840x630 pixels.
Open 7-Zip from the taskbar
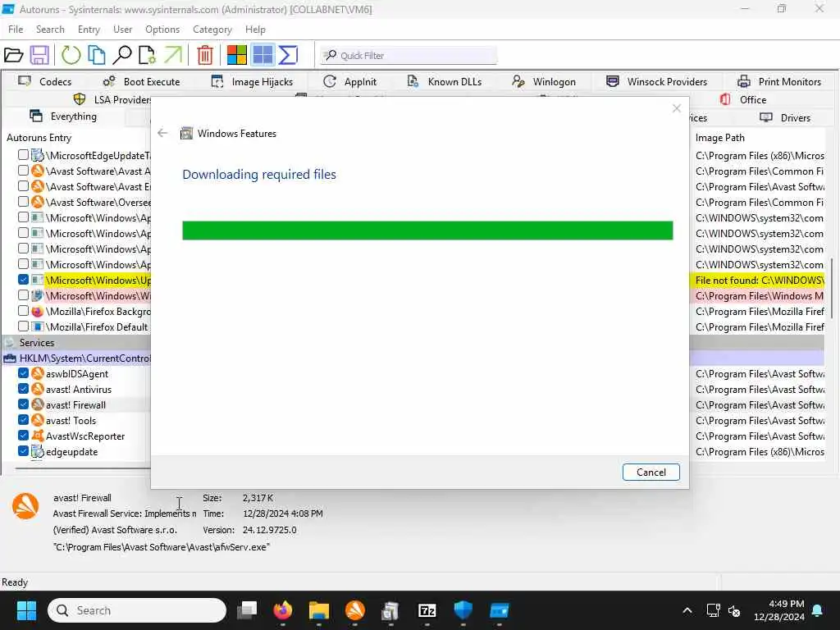(x=427, y=610)
